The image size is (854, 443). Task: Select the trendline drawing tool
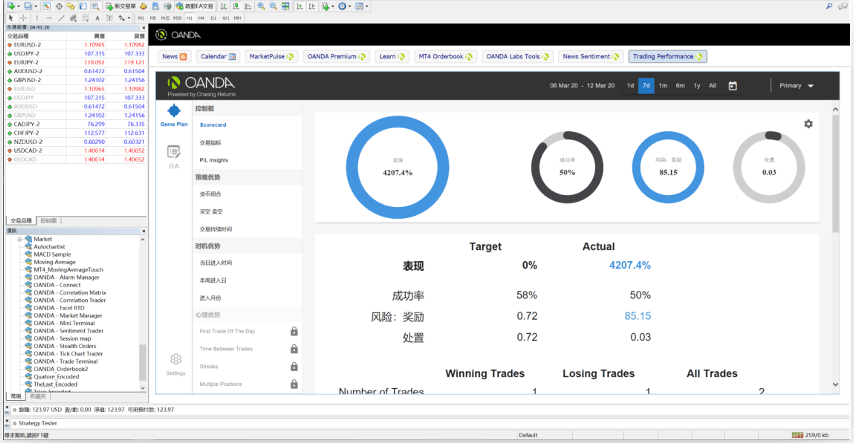(x=62, y=18)
